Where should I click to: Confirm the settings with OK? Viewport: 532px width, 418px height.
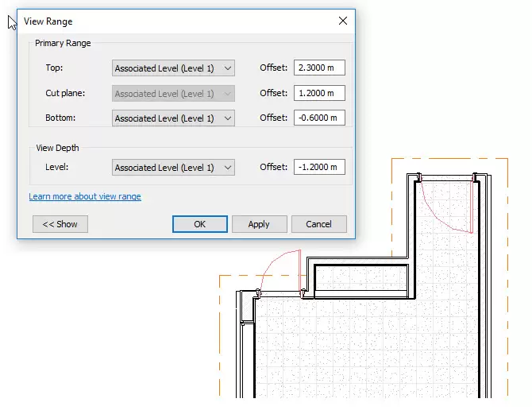tap(200, 224)
